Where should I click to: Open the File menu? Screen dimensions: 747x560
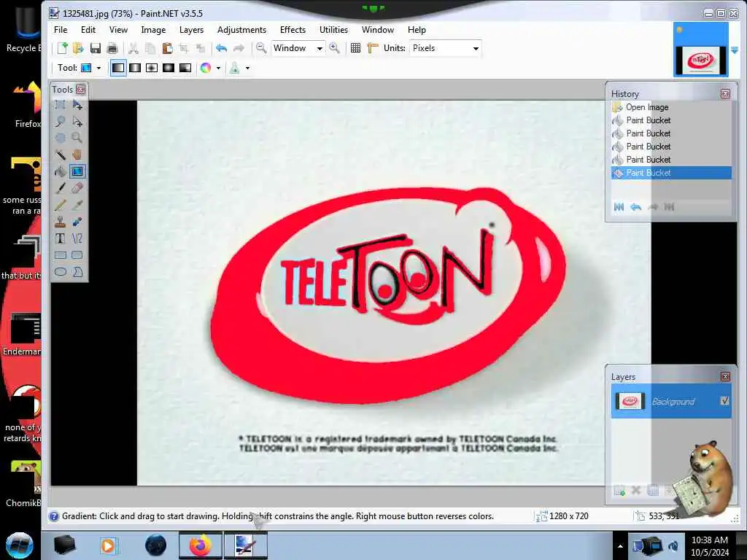[61, 29]
